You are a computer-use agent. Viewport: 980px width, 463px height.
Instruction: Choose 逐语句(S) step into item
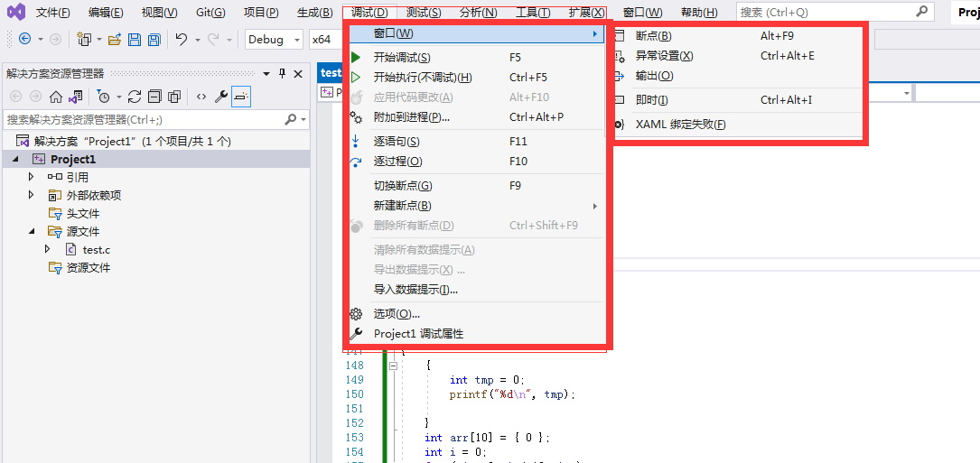[x=476, y=142]
